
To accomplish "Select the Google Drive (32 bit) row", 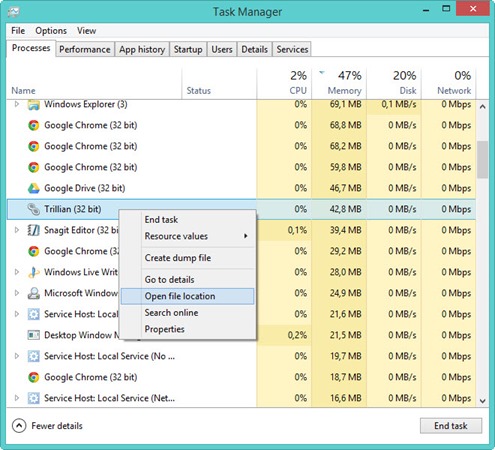I will pos(241,188).
